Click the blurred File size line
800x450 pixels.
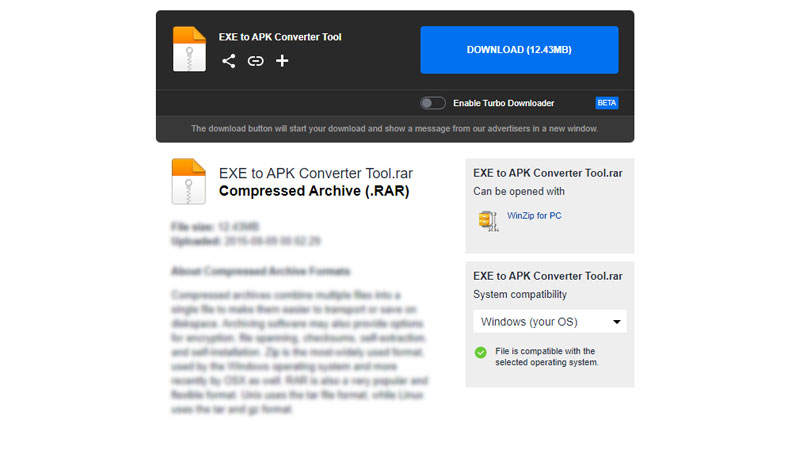(215, 227)
